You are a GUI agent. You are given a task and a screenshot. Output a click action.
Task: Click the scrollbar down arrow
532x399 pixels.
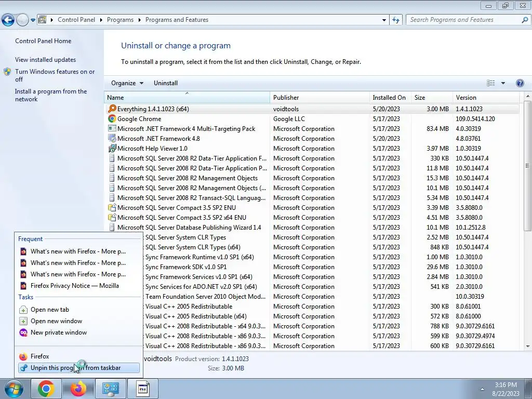(528, 347)
